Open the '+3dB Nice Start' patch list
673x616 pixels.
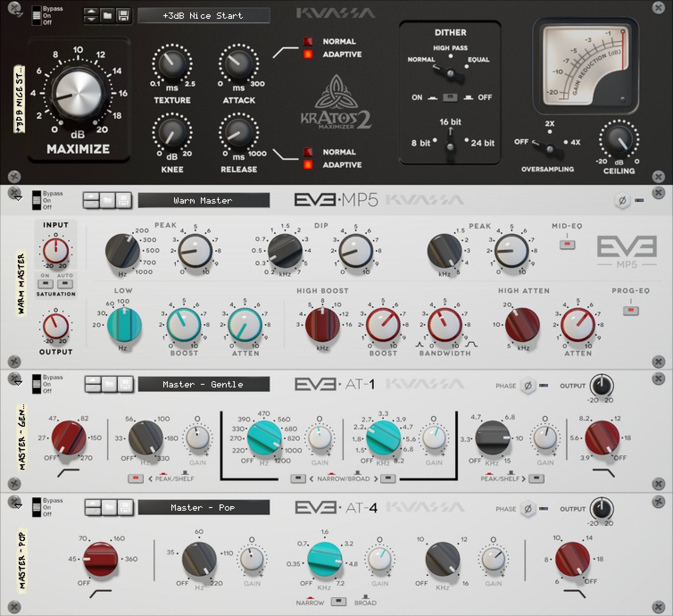204,16
